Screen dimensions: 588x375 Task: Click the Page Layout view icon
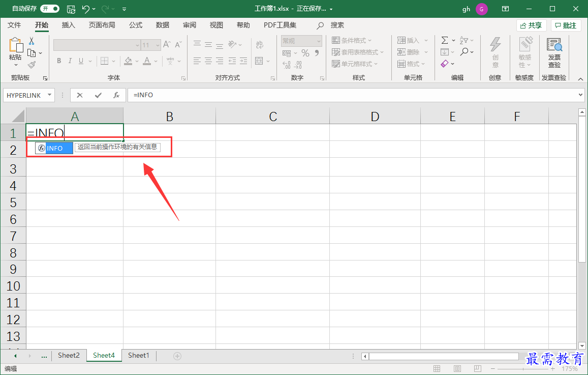point(457,368)
